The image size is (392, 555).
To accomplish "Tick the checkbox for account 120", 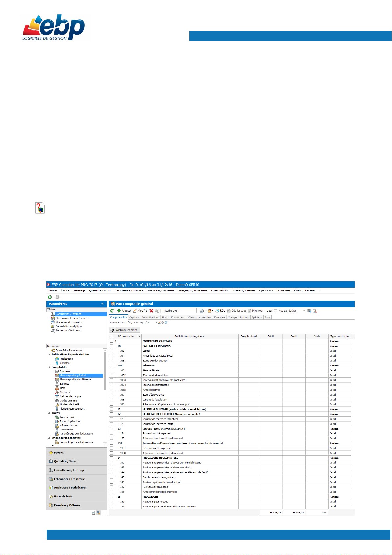I will click(x=111, y=419).
